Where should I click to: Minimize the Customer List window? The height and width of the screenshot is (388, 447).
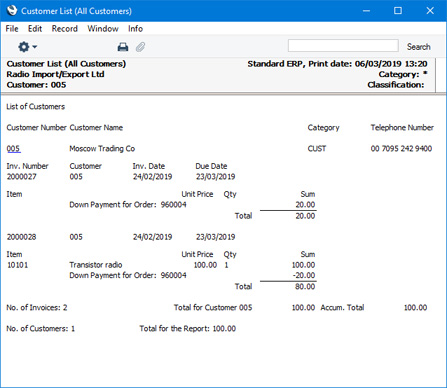point(366,11)
